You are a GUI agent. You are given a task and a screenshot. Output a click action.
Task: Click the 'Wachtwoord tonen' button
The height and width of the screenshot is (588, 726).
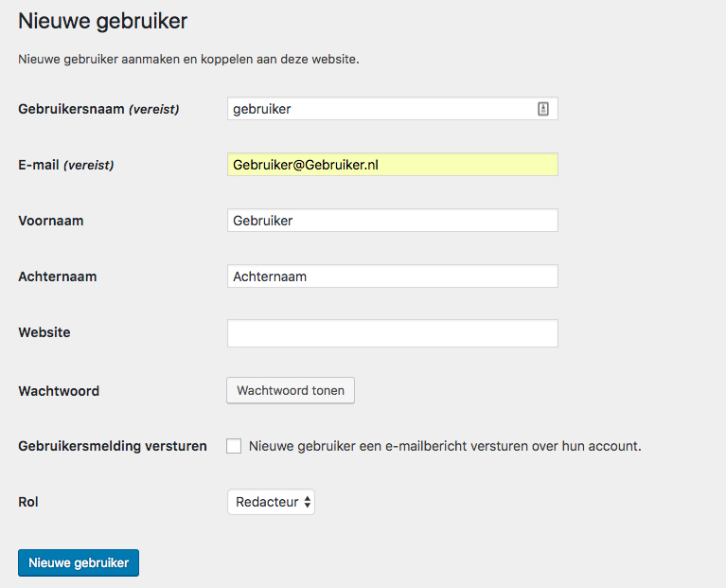point(291,390)
